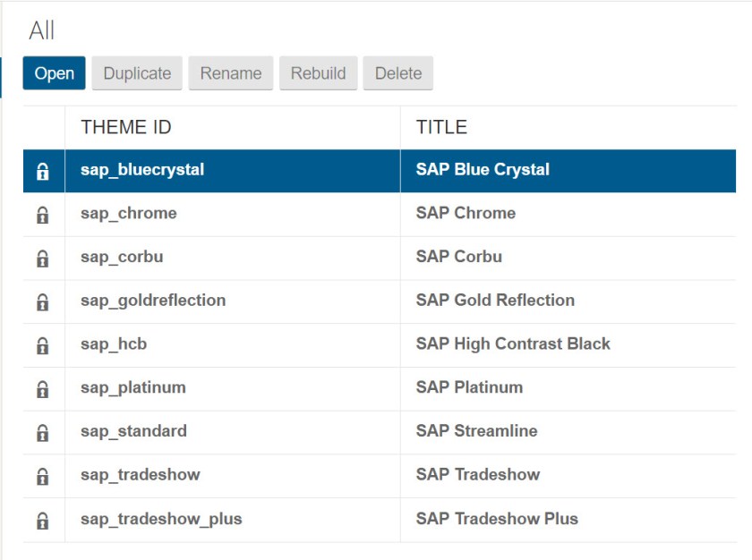Viewport: 752px width, 560px height.
Task: Click the sap_goldreflection lock icon
Action: 42,302
